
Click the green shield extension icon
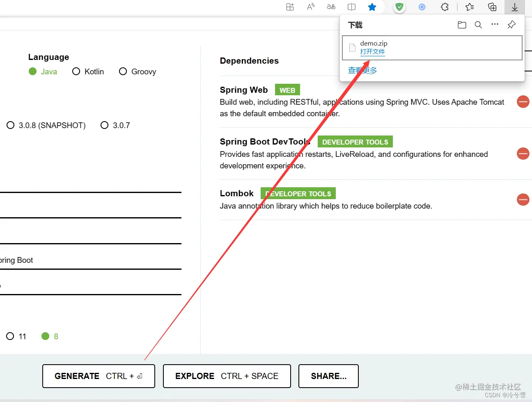coord(399,7)
